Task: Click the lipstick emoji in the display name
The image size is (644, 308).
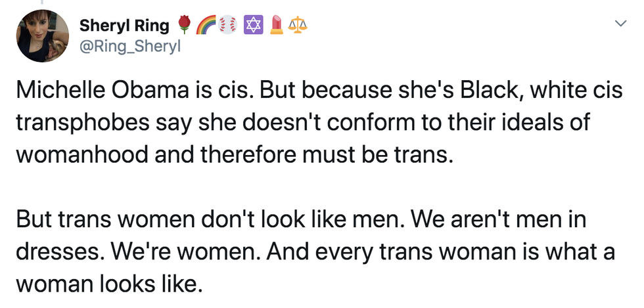Action: (x=276, y=25)
